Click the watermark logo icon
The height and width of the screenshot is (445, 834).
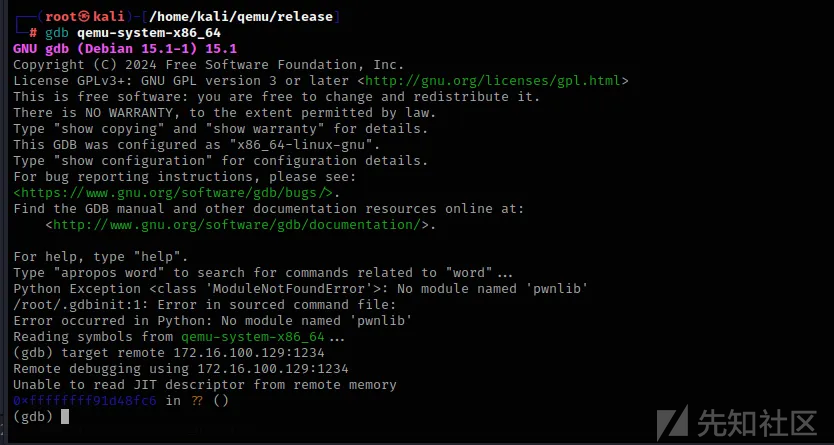pyautogui.click(x=672, y=424)
